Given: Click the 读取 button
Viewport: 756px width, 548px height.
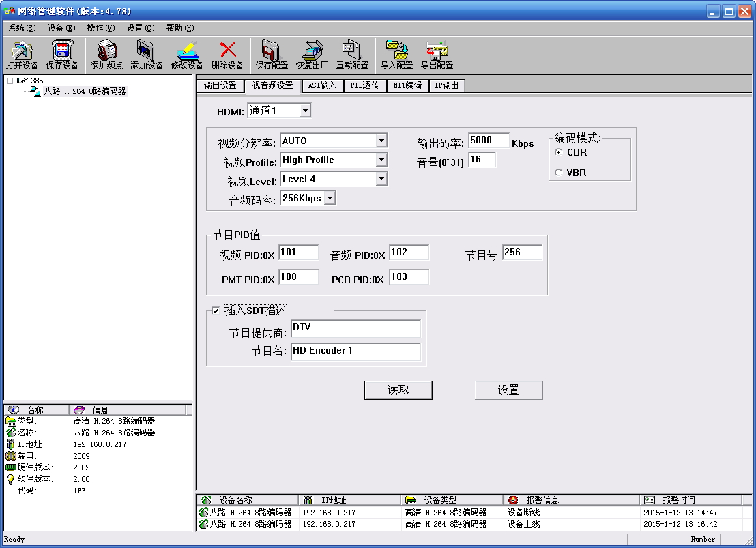Looking at the screenshot, I should pos(398,390).
